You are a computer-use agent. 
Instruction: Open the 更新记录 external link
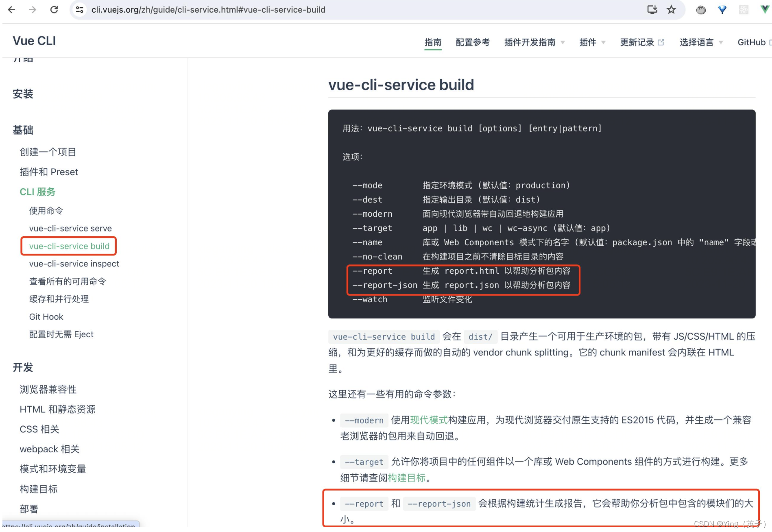tap(642, 42)
